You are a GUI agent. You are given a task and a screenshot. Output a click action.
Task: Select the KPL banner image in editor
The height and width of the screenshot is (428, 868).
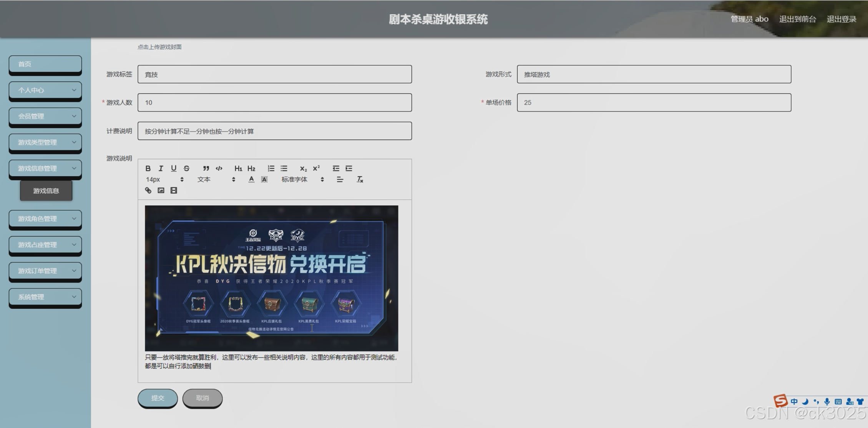click(x=272, y=278)
